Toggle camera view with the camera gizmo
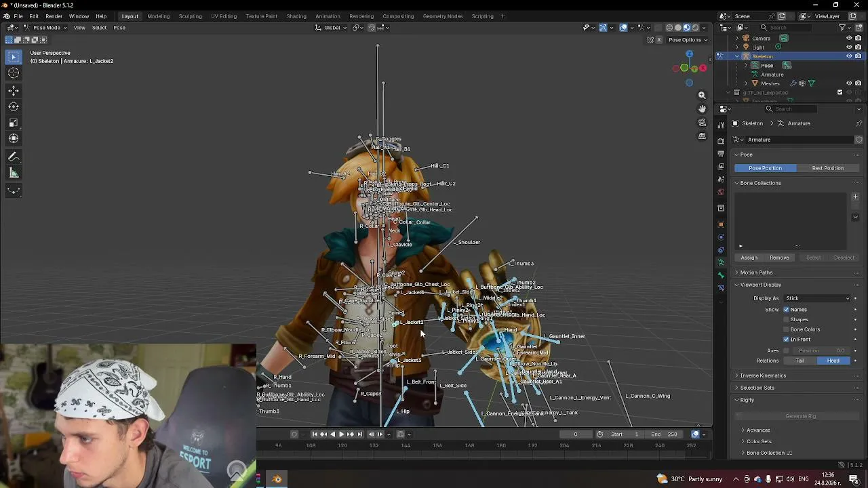Viewport: 868px width, 488px height. pyautogui.click(x=702, y=123)
